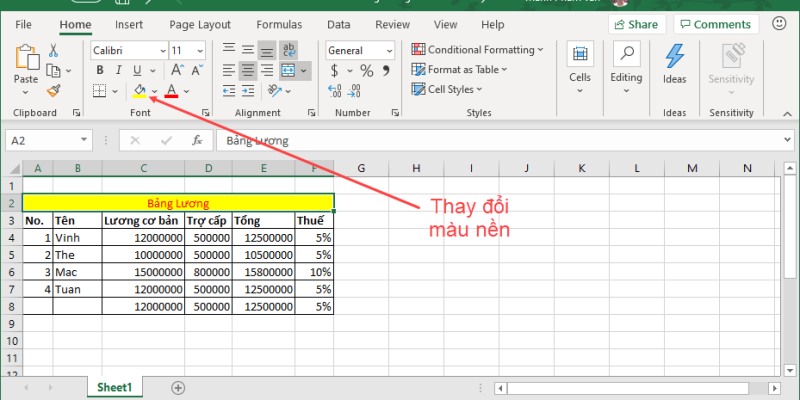This screenshot has height=400, width=800.
Task: Click the Insert Function fx icon
Action: pyautogui.click(x=197, y=141)
